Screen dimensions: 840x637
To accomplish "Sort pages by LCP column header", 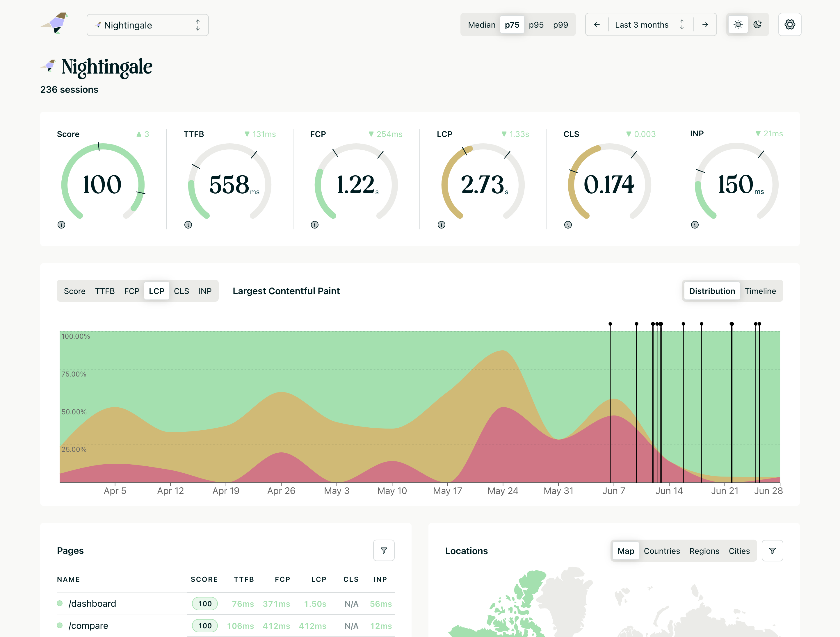I will point(318,579).
